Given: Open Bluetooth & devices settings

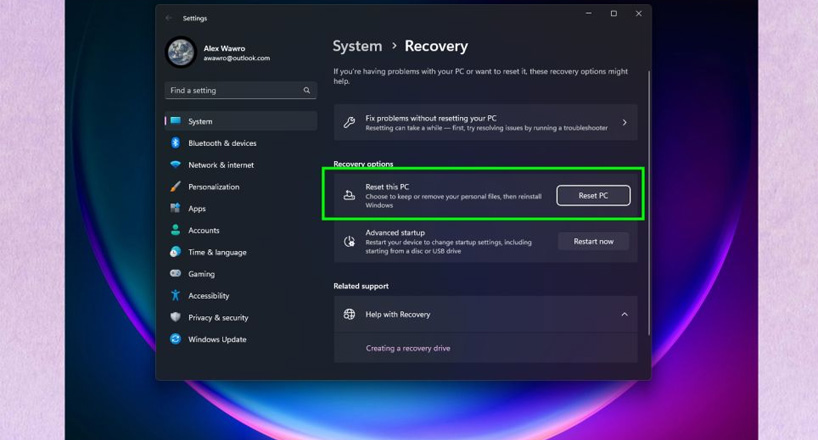Looking at the screenshot, I should (x=222, y=143).
